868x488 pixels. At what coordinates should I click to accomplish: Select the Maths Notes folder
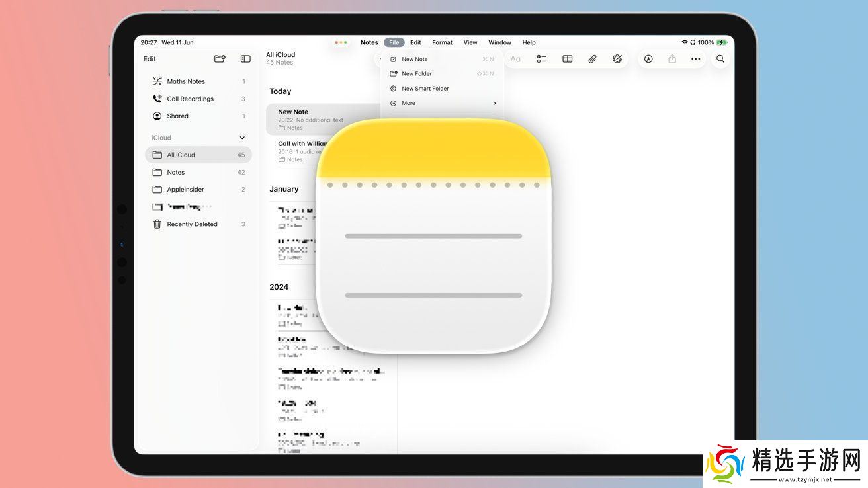coord(186,81)
